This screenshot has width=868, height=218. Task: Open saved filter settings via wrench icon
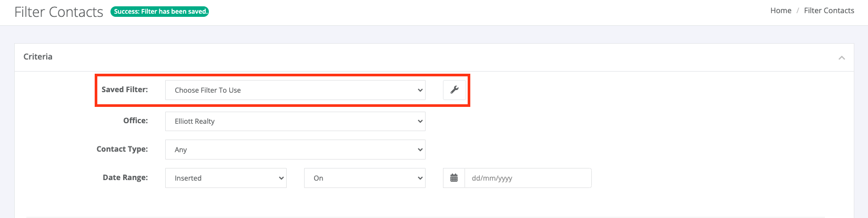pyautogui.click(x=455, y=90)
